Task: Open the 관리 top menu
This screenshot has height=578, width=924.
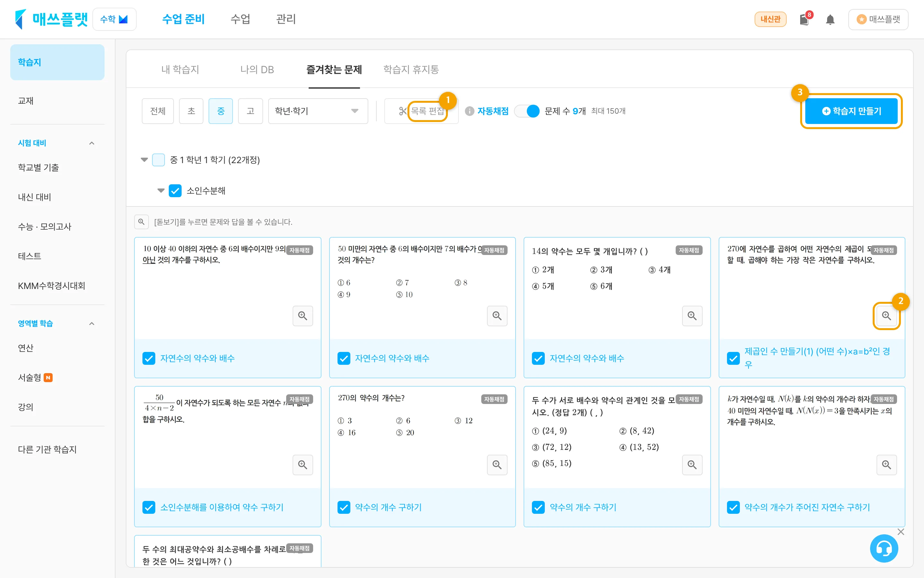Action: pyautogui.click(x=286, y=19)
